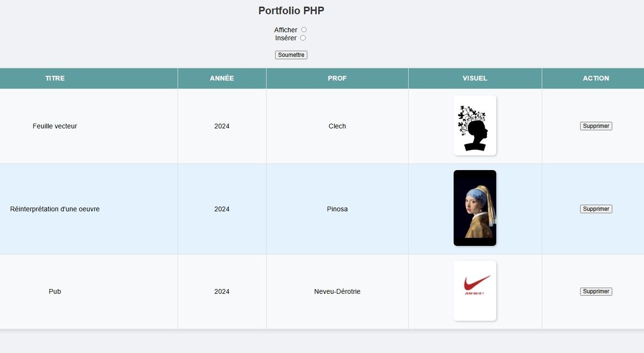
Task: Click the Réinterprétation d'une oeuvre title
Action: [55, 209]
